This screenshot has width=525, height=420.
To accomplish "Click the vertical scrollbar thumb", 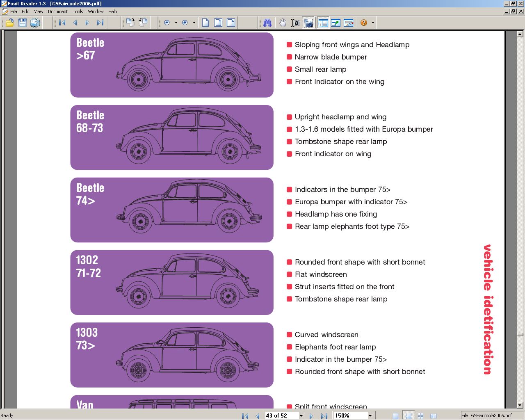I will (520, 334).
